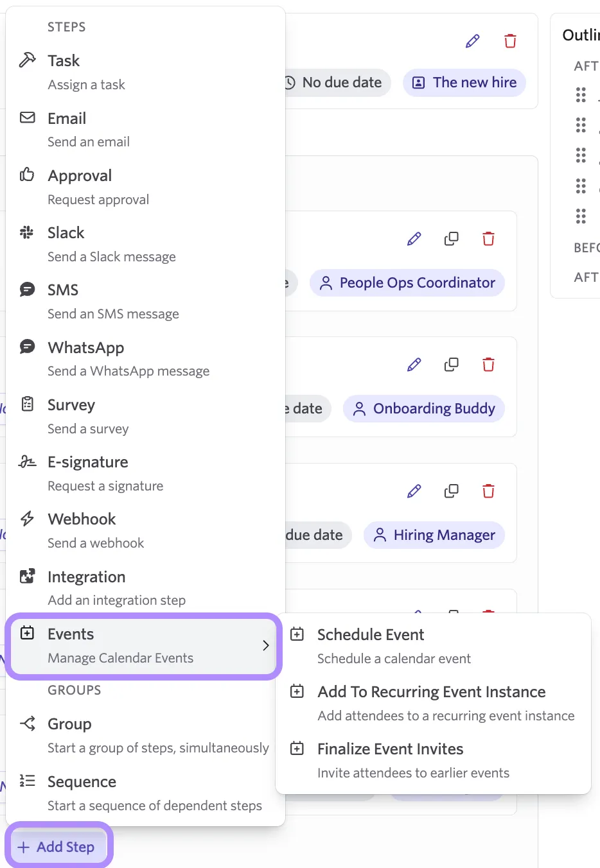Click The new hire assignee badge
Image resolution: width=600 pixels, height=868 pixels.
pyautogui.click(x=464, y=82)
